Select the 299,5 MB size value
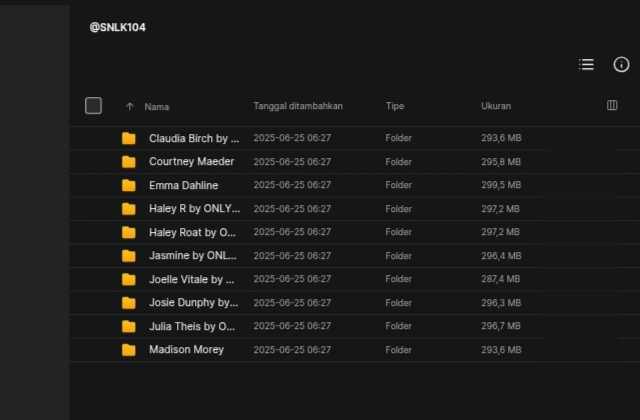 coord(501,185)
